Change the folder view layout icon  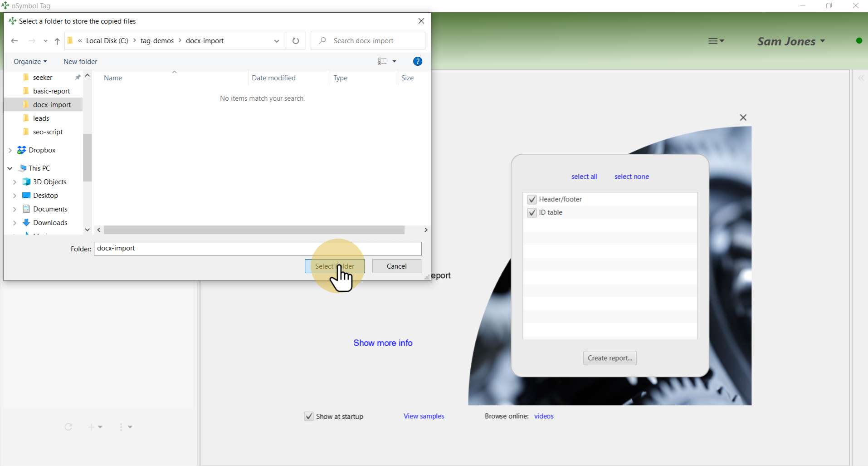click(x=382, y=61)
